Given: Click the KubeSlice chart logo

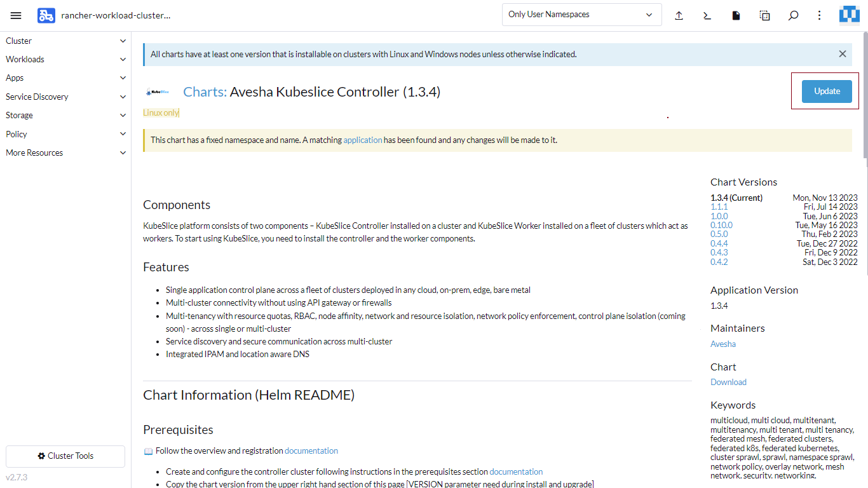Looking at the screenshot, I should click(x=157, y=92).
